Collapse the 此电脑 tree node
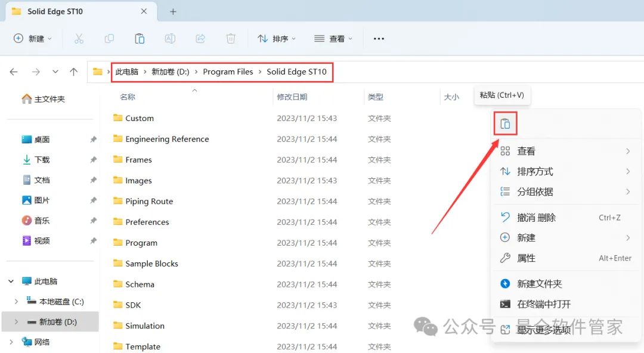 11,281
